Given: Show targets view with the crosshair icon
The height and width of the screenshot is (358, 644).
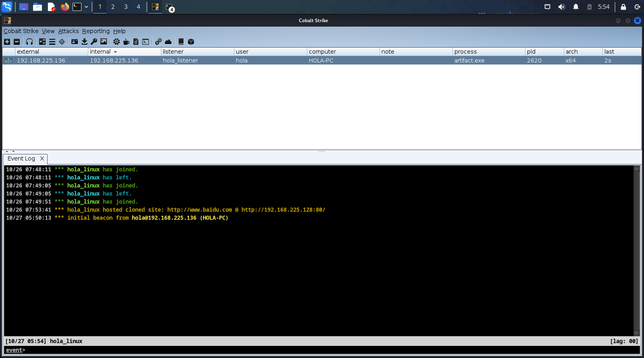Looking at the screenshot, I should coord(62,42).
